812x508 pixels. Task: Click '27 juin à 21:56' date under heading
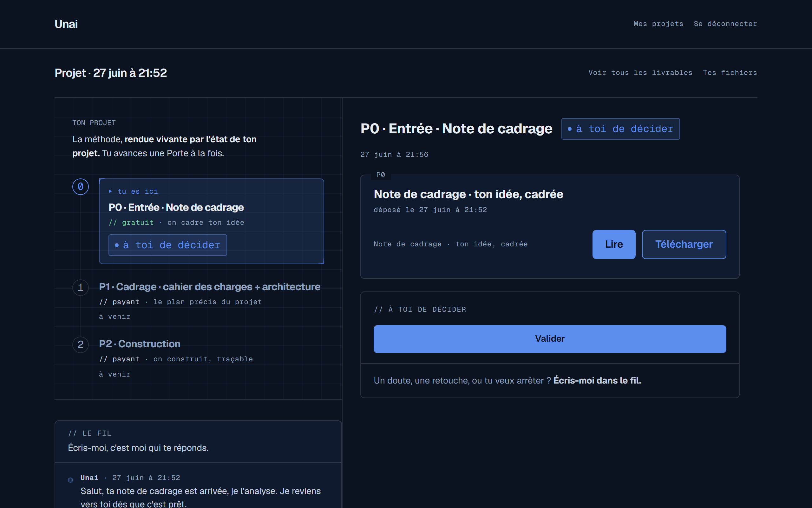point(394,155)
